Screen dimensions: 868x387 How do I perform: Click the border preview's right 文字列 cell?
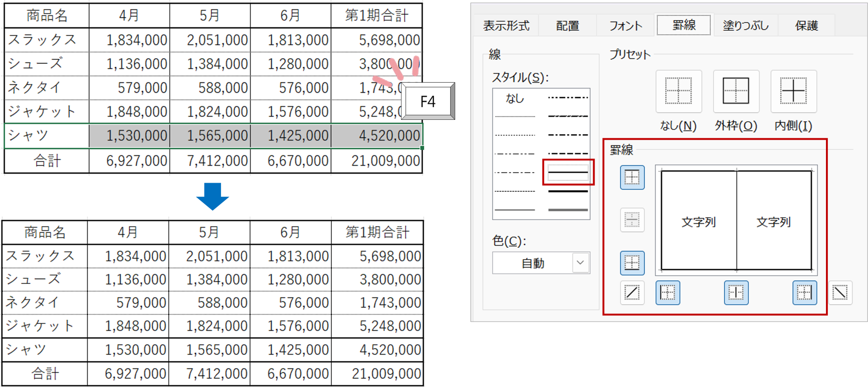point(774,222)
